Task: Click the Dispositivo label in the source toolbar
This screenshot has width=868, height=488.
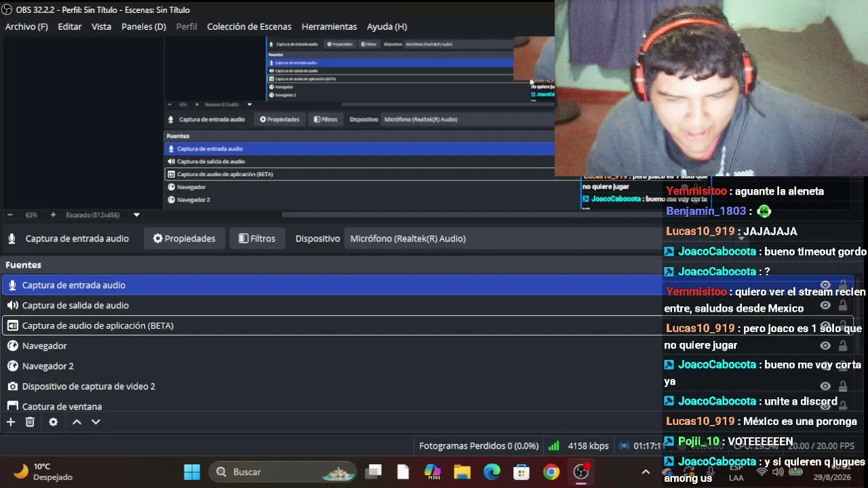Action: (317, 239)
